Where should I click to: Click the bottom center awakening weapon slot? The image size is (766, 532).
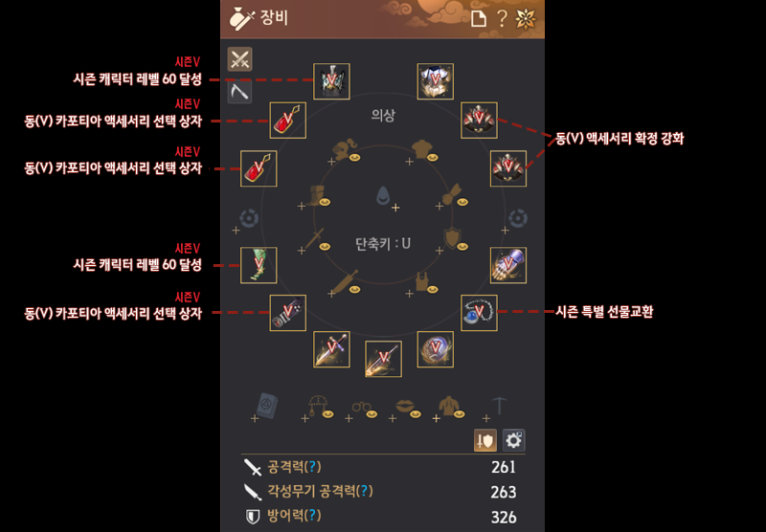click(384, 359)
